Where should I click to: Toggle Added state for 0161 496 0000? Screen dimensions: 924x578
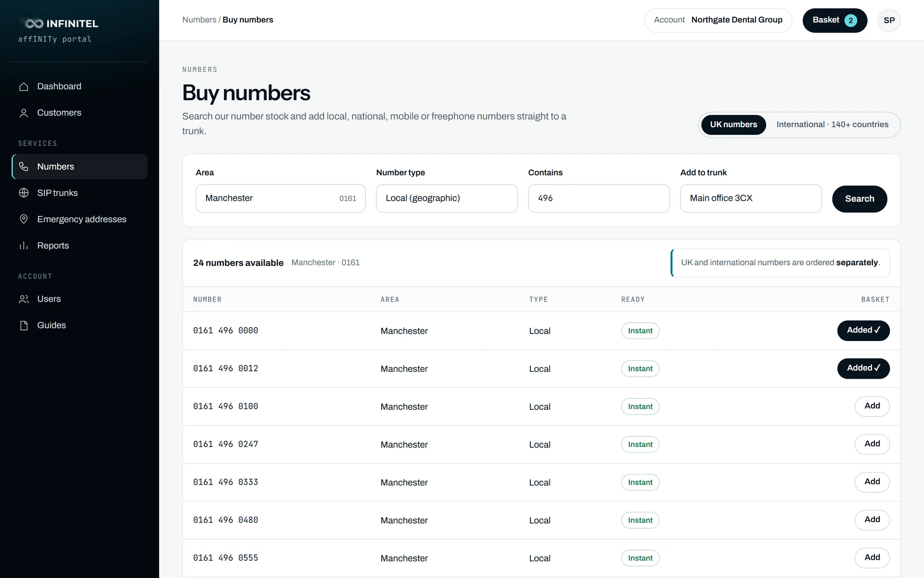pyautogui.click(x=863, y=330)
